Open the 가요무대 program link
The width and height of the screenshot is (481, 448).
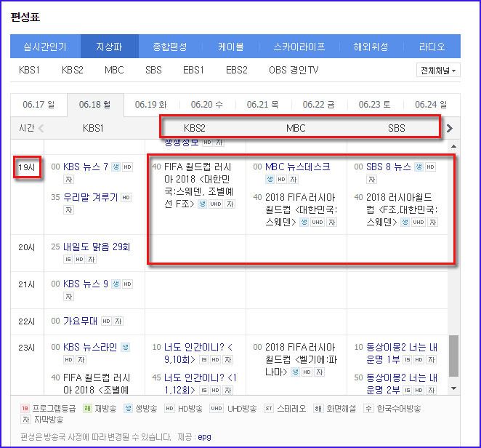tap(81, 321)
